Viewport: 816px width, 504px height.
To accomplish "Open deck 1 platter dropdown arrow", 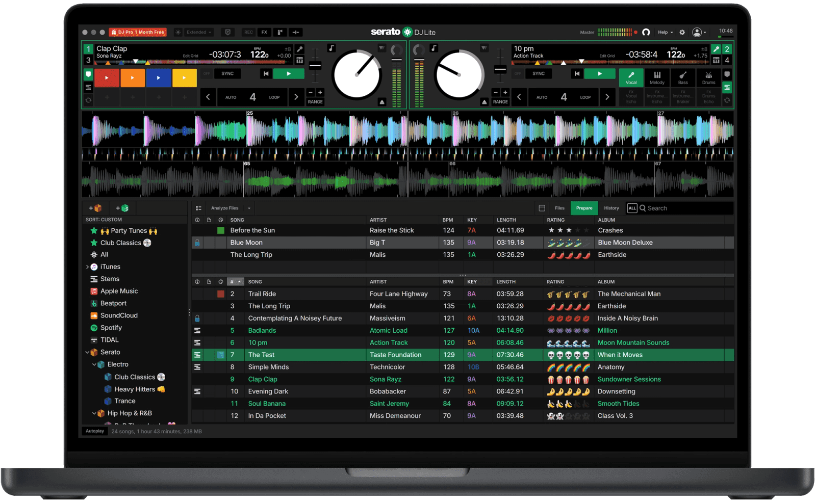I will click(x=381, y=48).
